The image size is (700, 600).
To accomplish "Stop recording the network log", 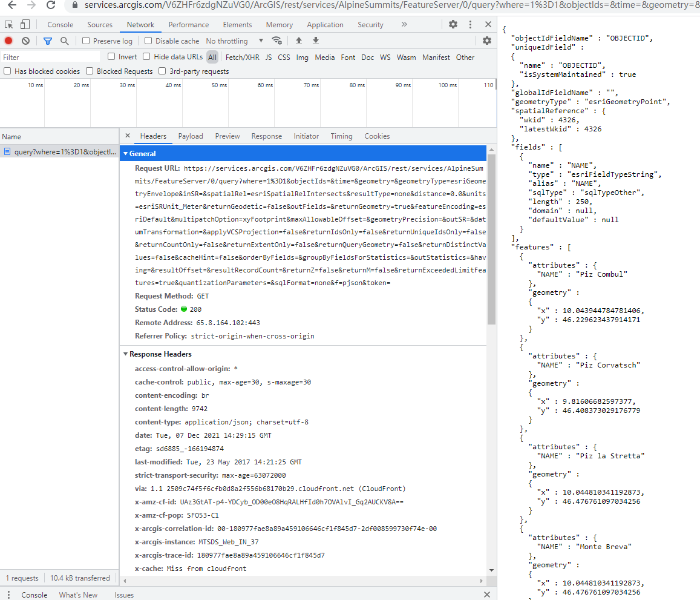I will pyautogui.click(x=7, y=41).
